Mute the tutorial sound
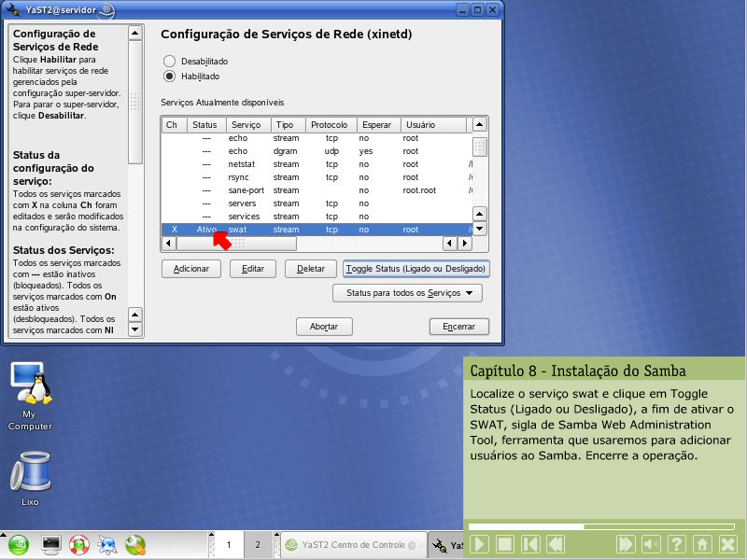The height and width of the screenshot is (560, 747). coord(652,544)
